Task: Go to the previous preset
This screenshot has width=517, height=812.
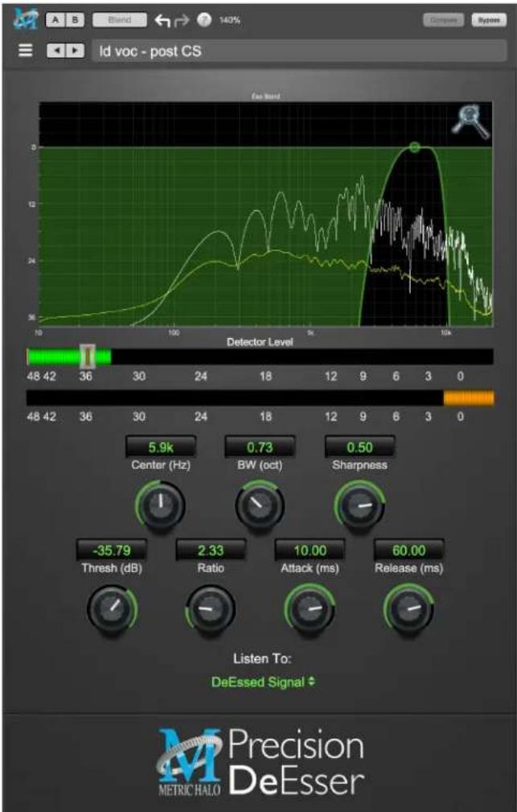Action: pyautogui.click(x=56, y=51)
